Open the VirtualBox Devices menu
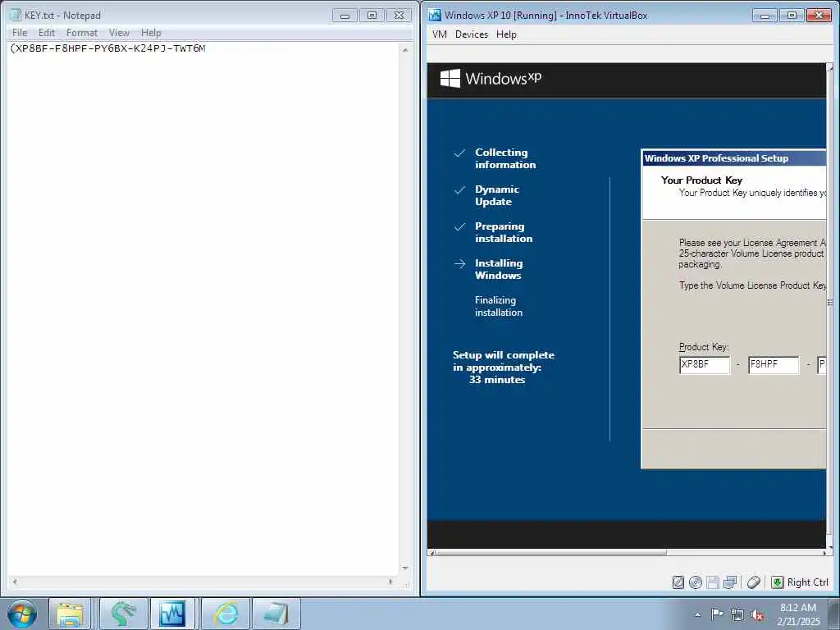Viewport: 840px width, 630px height. coord(472,34)
